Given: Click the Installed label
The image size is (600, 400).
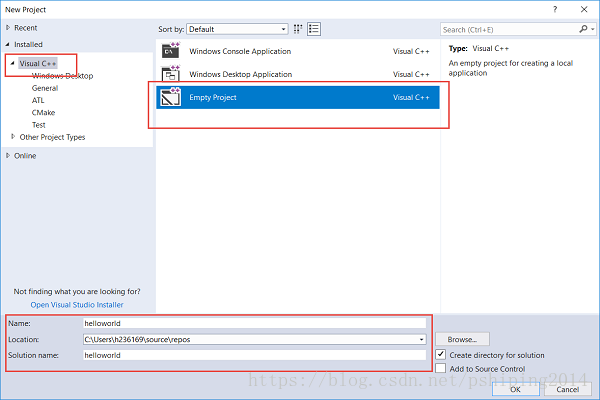Looking at the screenshot, I should [28, 44].
